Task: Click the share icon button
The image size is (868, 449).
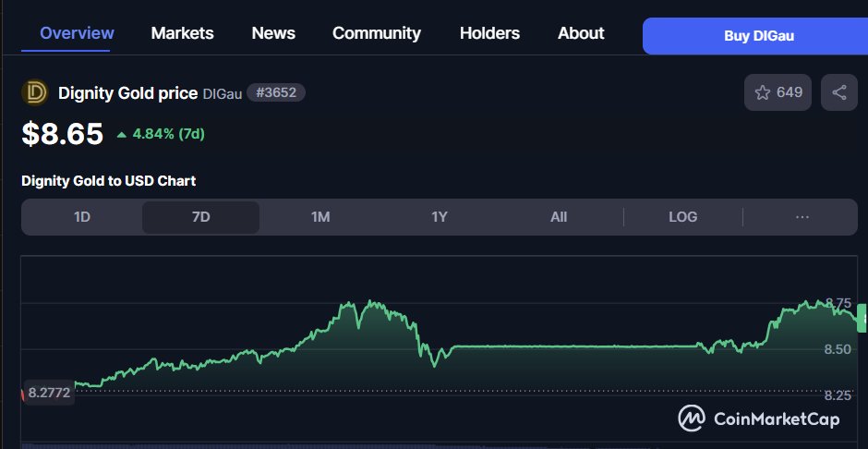Action: coord(839,92)
